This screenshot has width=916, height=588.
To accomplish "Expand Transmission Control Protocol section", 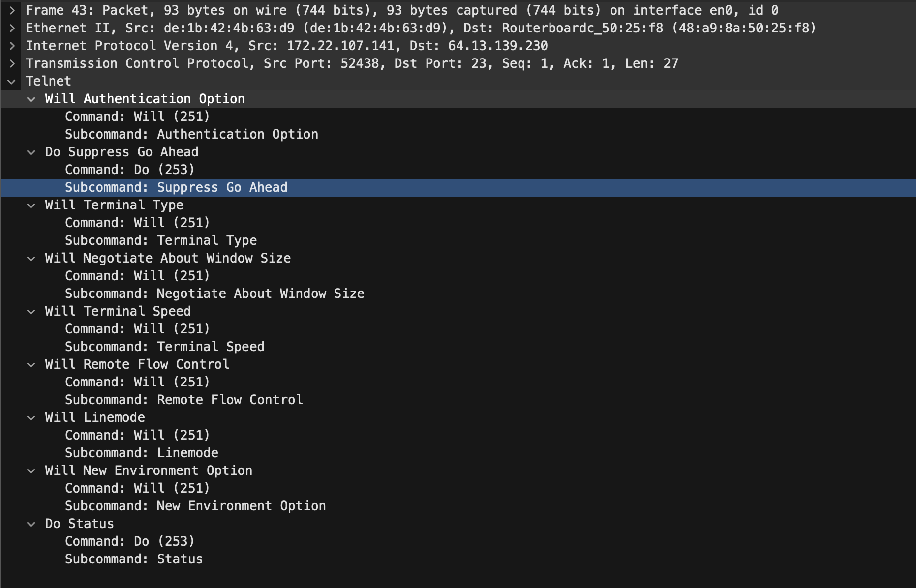I will pos(12,63).
